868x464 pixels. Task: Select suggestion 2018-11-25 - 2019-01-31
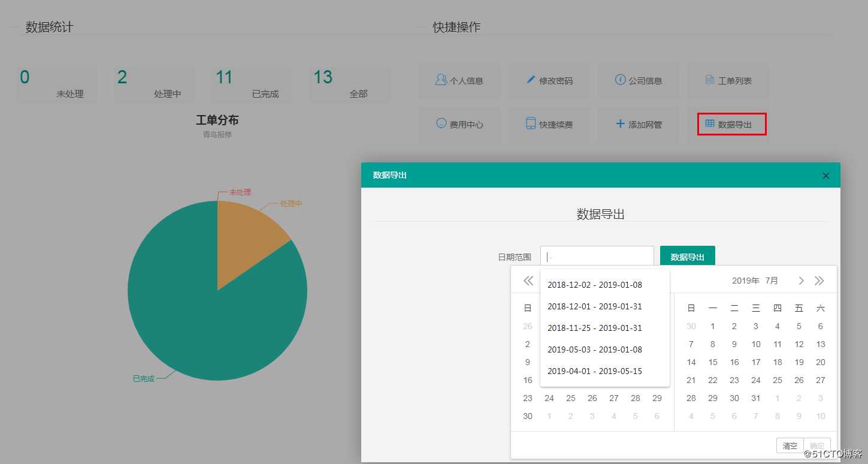pyautogui.click(x=605, y=328)
